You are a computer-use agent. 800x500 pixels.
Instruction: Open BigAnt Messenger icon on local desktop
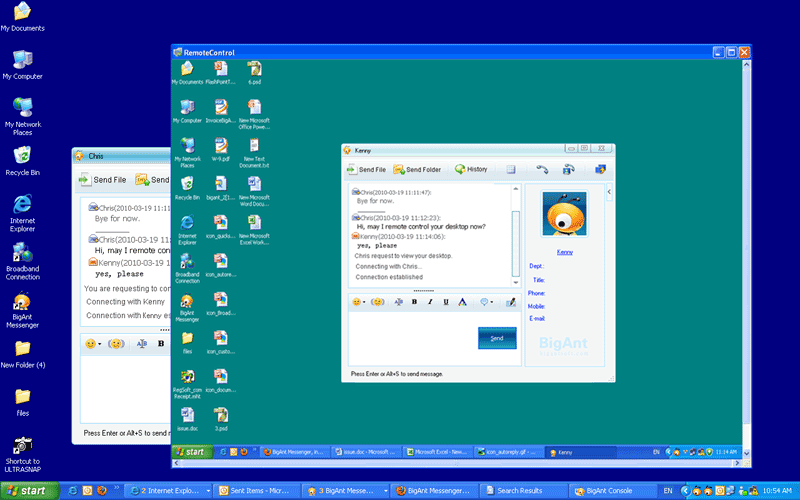pos(22,310)
